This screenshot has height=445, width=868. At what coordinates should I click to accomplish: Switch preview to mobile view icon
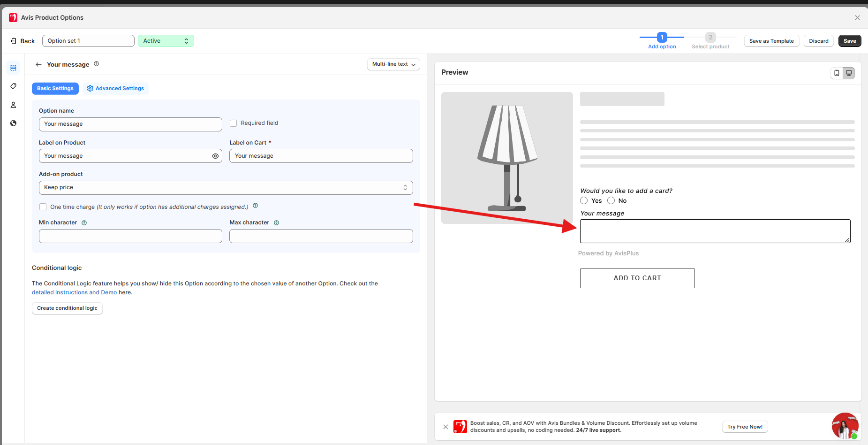pyautogui.click(x=837, y=73)
